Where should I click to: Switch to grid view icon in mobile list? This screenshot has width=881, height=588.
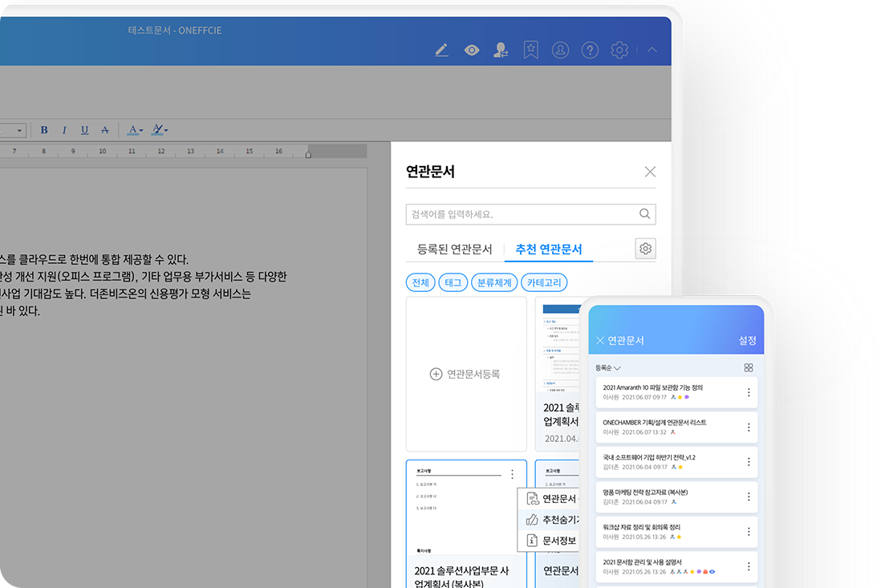pos(749,368)
